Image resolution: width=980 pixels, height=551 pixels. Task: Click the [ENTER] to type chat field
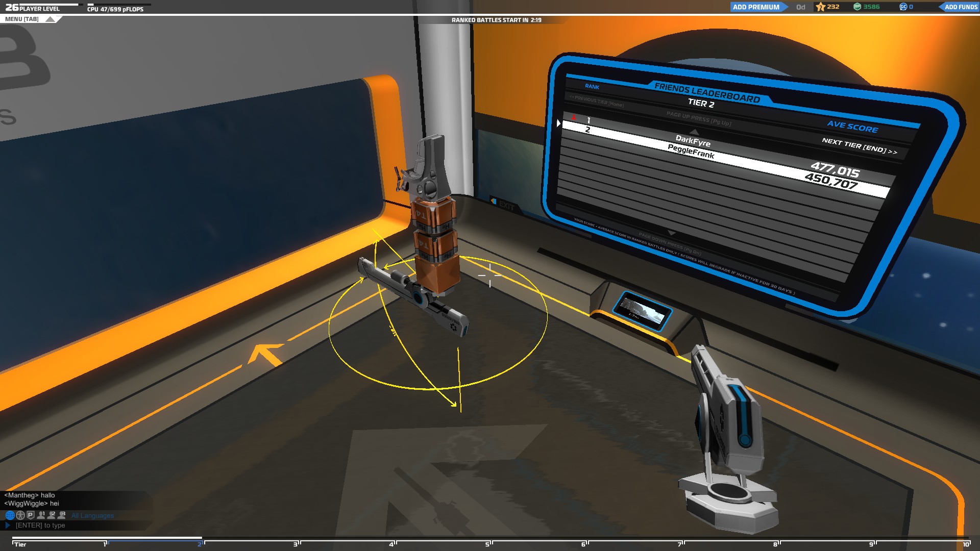click(x=40, y=525)
